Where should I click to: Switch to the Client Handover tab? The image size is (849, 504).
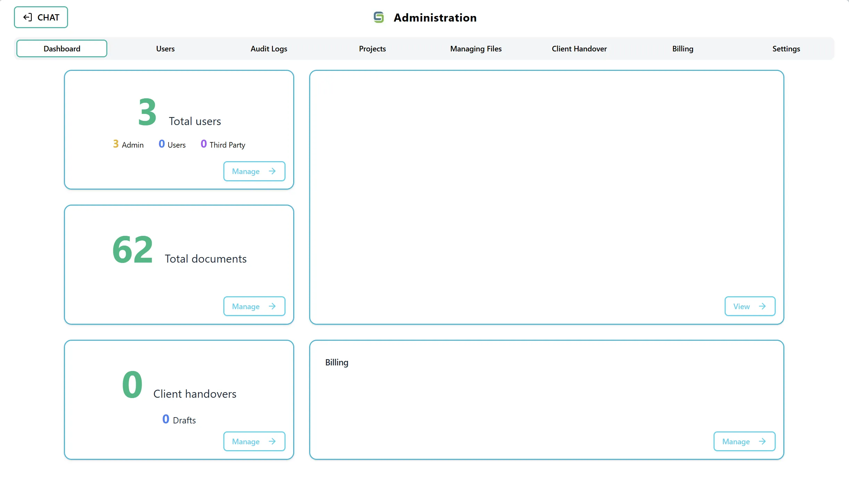click(579, 49)
